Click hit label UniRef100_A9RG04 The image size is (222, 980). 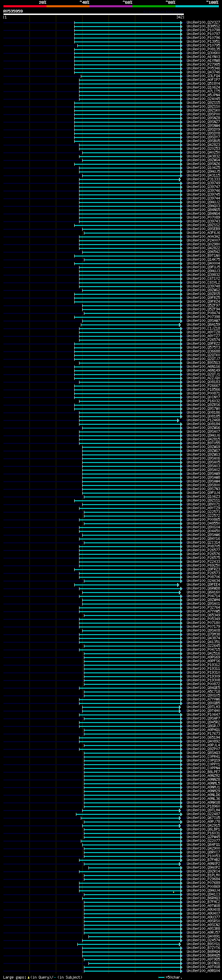coord(203,971)
